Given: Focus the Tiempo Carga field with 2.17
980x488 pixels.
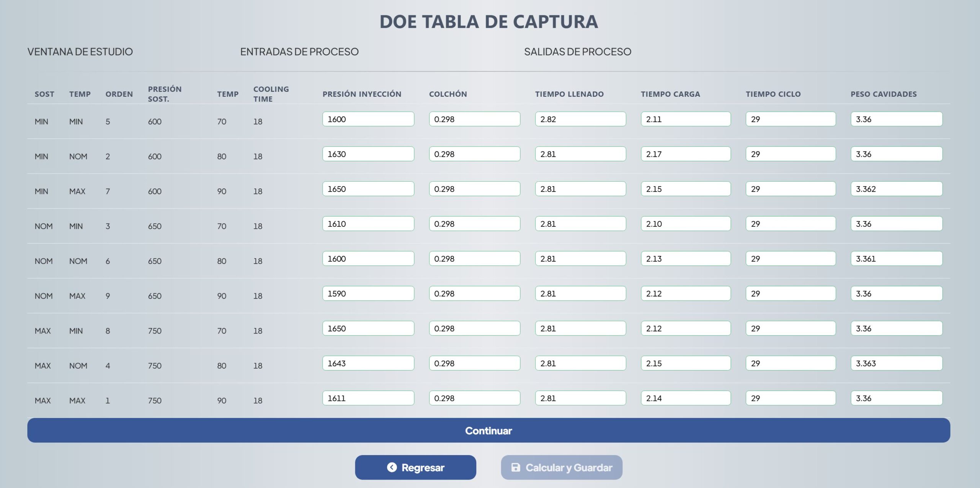Looking at the screenshot, I should click(x=685, y=154).
